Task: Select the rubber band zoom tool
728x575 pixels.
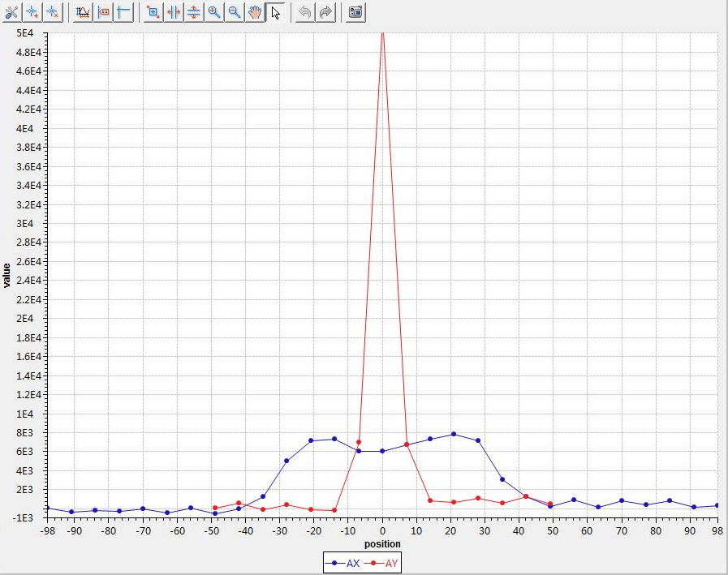Action: pos(153,12)
